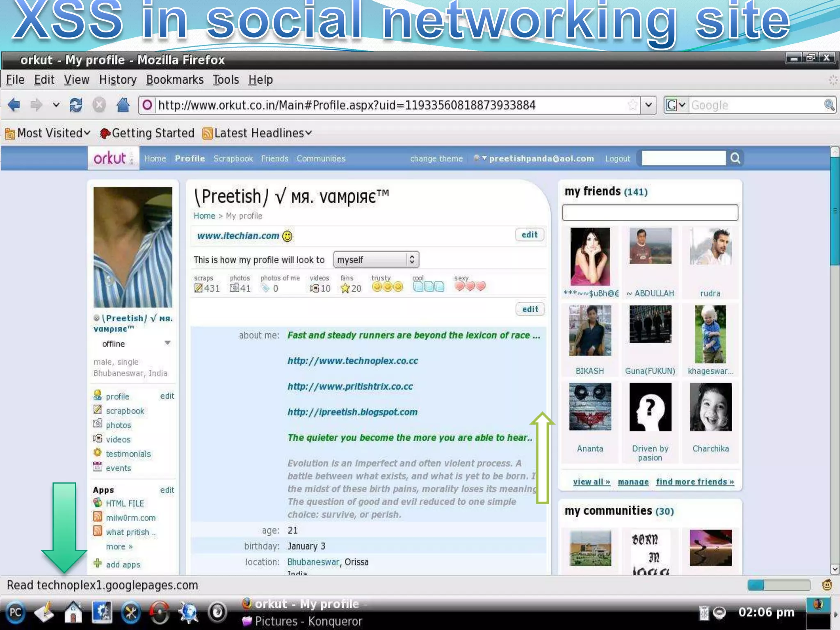
Task: Switch to the Scrapbook tab
Action: pyautogui.click(x=233, y=159)
